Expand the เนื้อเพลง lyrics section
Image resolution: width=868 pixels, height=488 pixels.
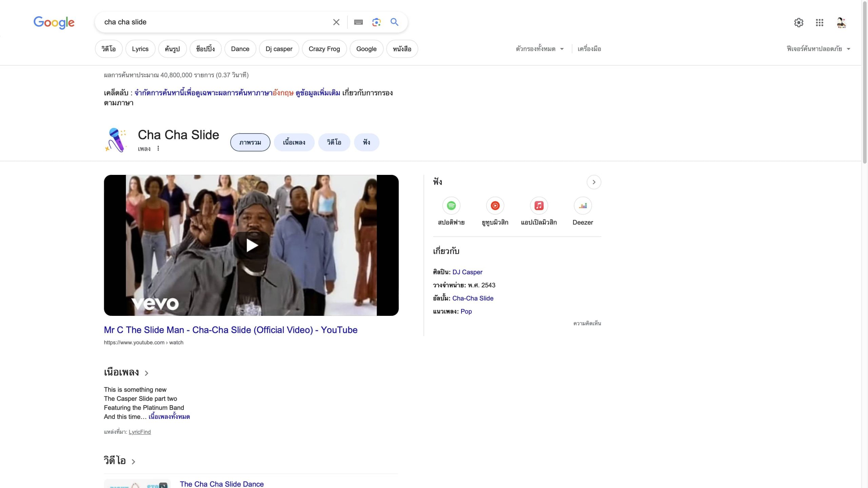126,372
